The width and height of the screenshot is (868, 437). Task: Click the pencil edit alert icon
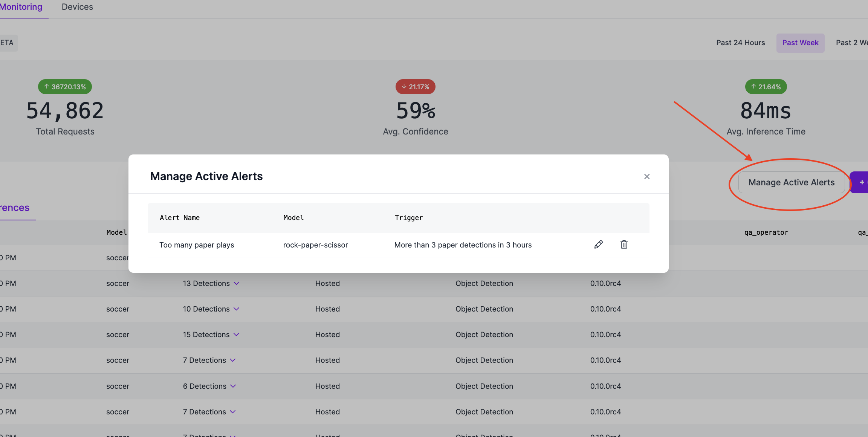pyautogui.click(x=598, y=244)
